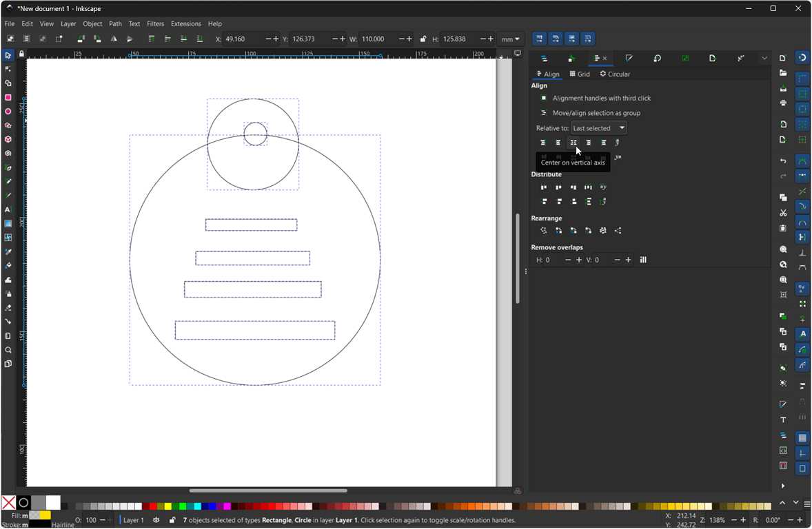Select the Spiral tool
The width and height of the screenshot is (812, 529).
(x=8, y=153)
